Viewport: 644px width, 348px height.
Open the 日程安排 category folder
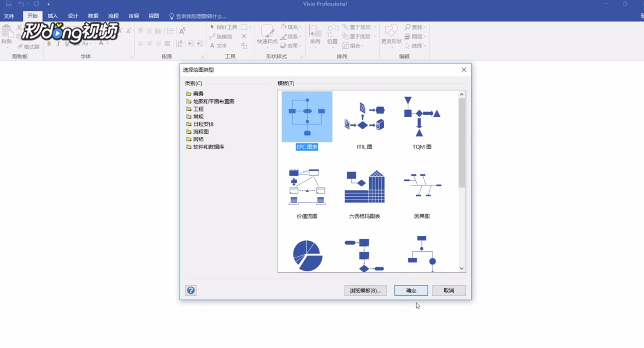[x=200, y=124]
